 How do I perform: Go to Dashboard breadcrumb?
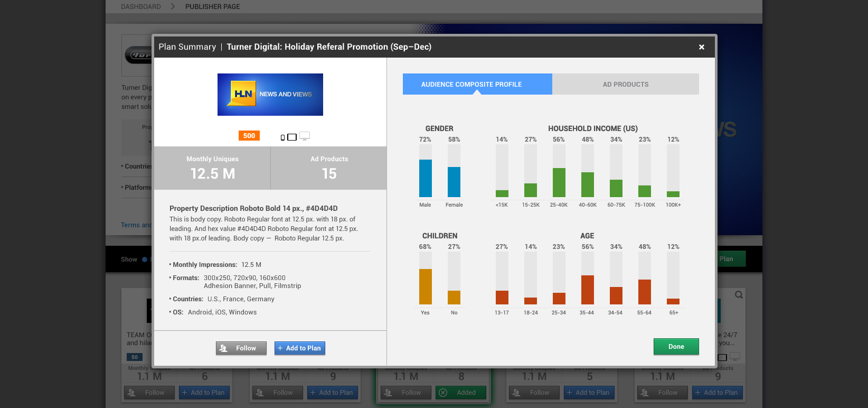click(x=141, y=6)
